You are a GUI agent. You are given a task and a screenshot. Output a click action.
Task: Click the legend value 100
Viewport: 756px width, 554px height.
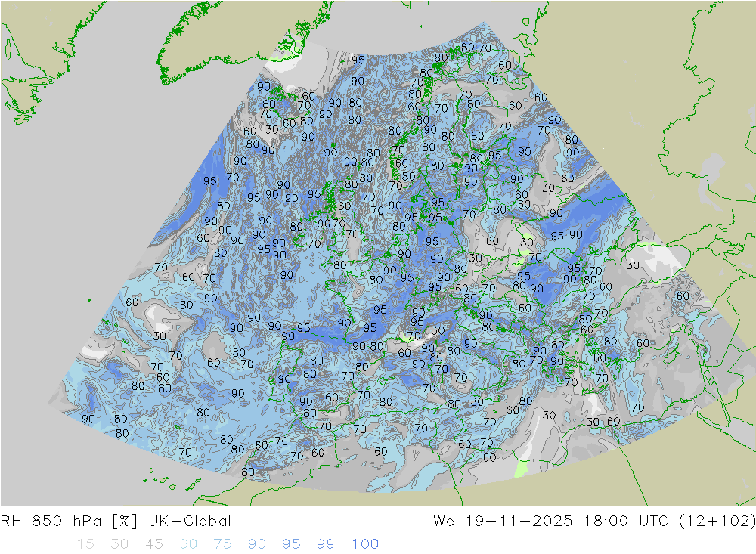pyautogui.click(x=365, y=544)
